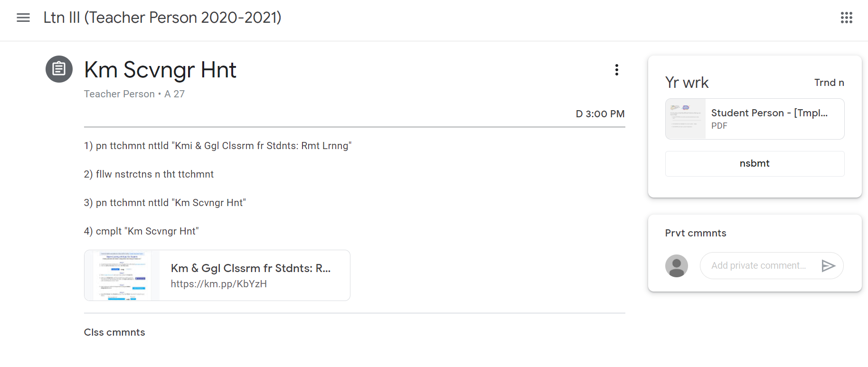
Task: Send the private comment arrow icon
Action: (x=828, y=265)
